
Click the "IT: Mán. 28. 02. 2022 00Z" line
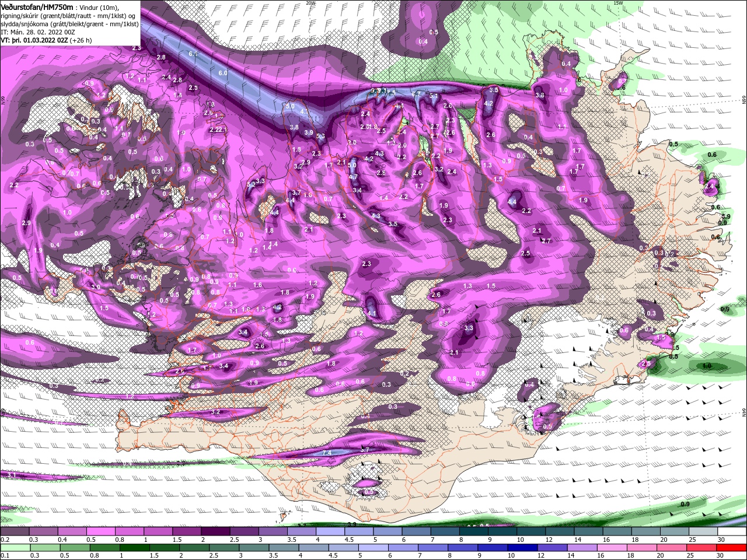point(38,32)
